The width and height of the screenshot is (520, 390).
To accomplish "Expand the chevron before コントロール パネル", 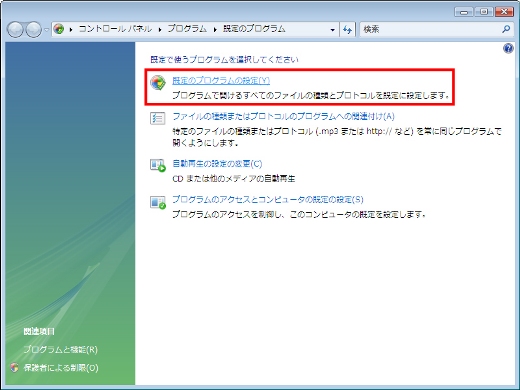I will [71, 30].
